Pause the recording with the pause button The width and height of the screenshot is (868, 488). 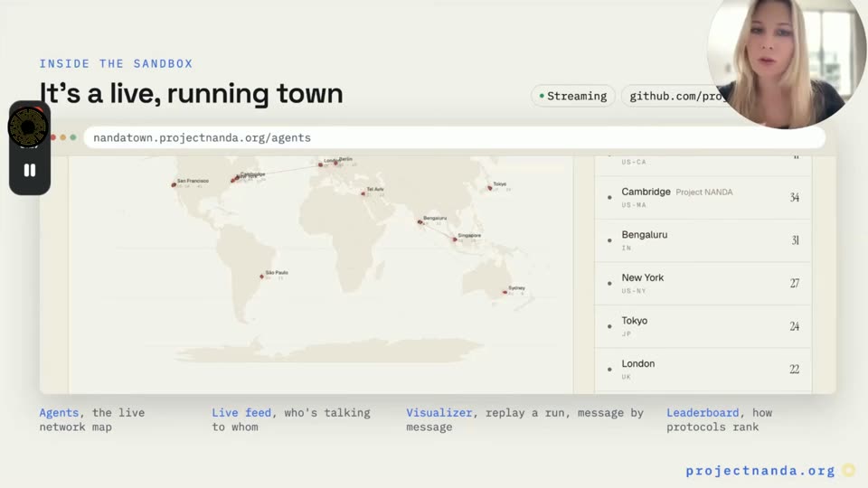(30, 170)
